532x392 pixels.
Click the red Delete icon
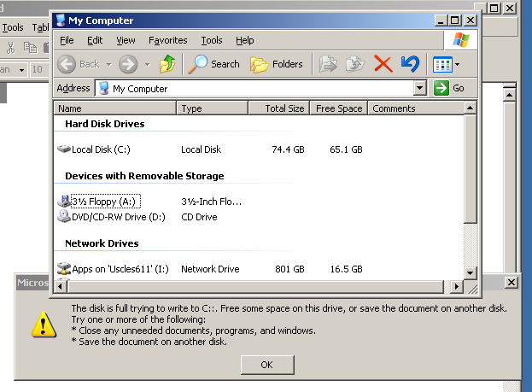[x=383, y=64]
